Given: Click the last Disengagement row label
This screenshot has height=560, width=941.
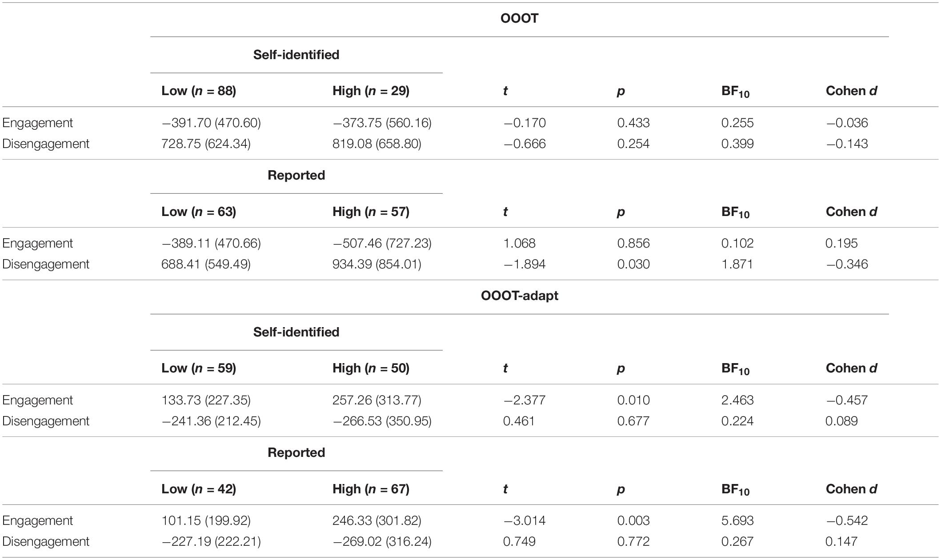Looking at the screenshot, I should pyautogui.click(x=46, y=541).
